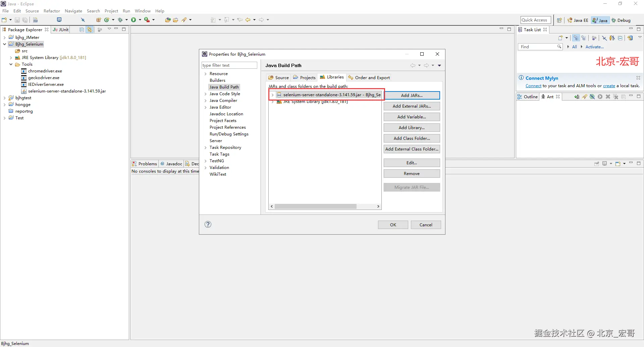Collapse the Bjhg_Selenium project node
644x347 pixels.
click(x=5, y=44)
